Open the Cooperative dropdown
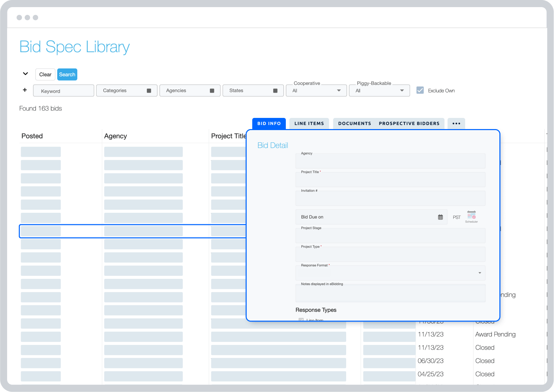The image size is (554, 392). 338,90
